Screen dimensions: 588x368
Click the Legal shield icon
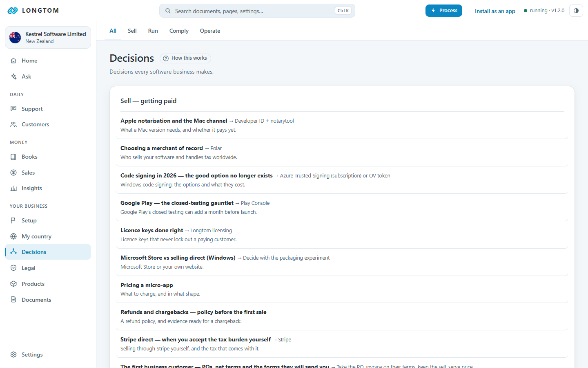tap(13, 268)
